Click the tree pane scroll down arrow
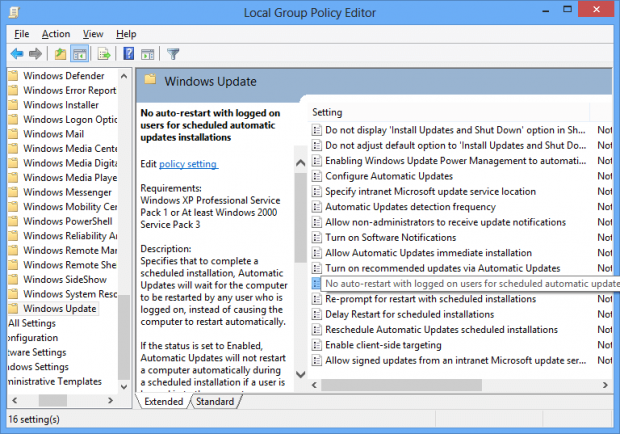Screen dimensions: 620x434 (124, 387)
